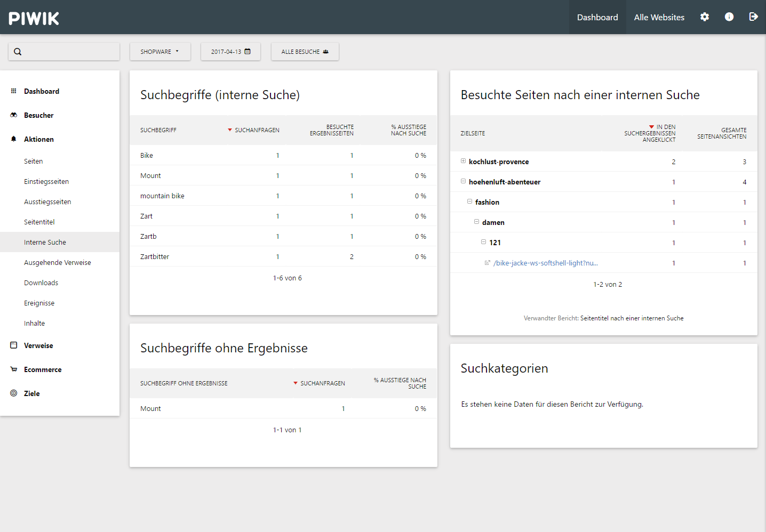Click visited pages count 2 for Zartbitter
The image size is (766, 532).
pos(352,256)
